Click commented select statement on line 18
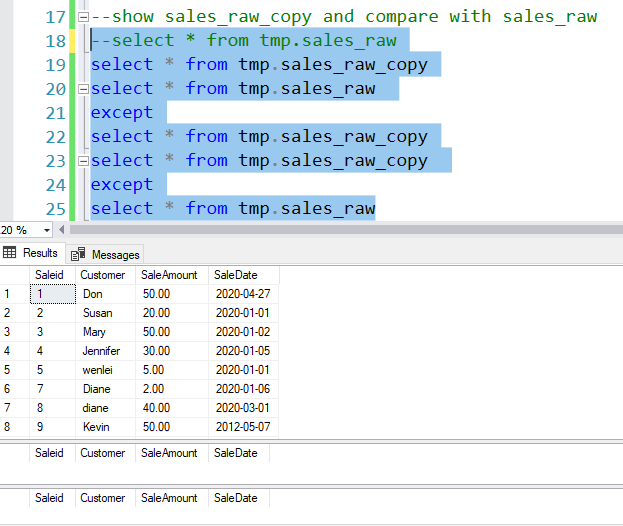 tap(244, 41)
